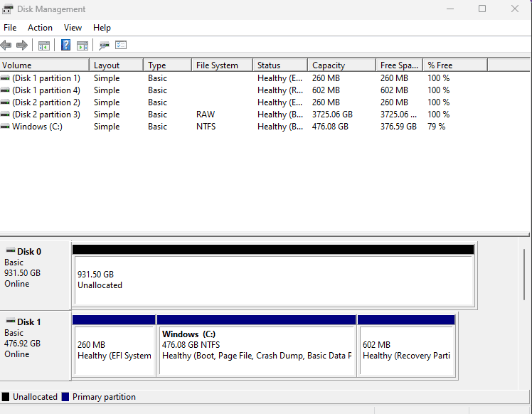Sort by Layout column header
Viewport: 532px width, 414px height.
click(117, 65)
